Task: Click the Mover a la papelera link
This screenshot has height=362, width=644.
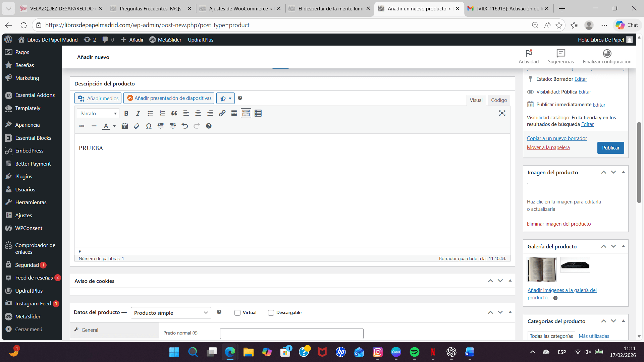Action: (x=548, y=147)
